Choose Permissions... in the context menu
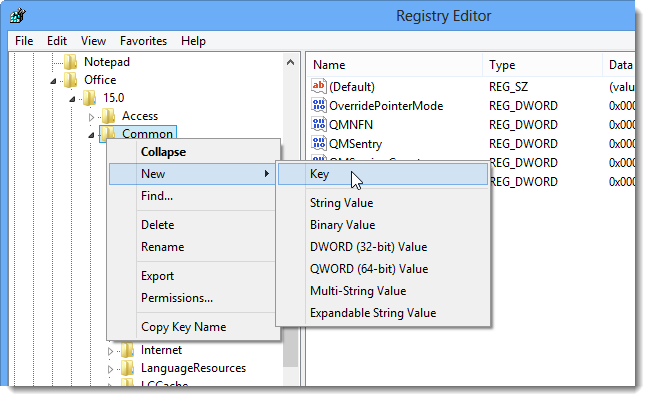 (x=194, y=298)
